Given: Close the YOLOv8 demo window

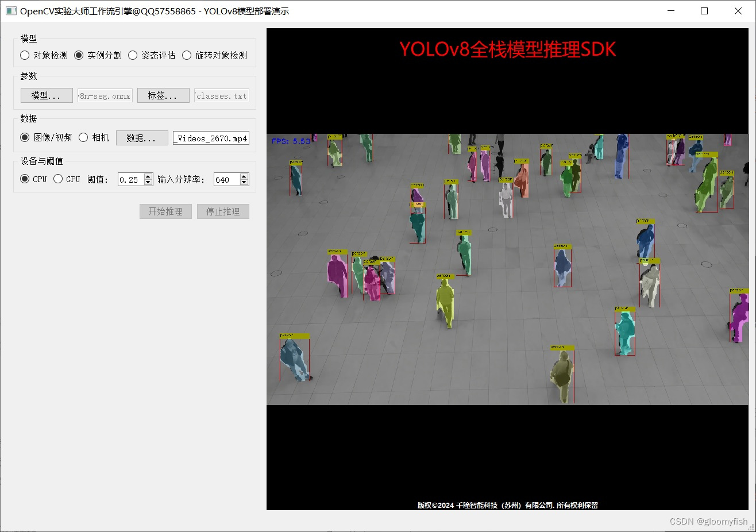Looking at the screenshot, I should (x=738, y=11).
